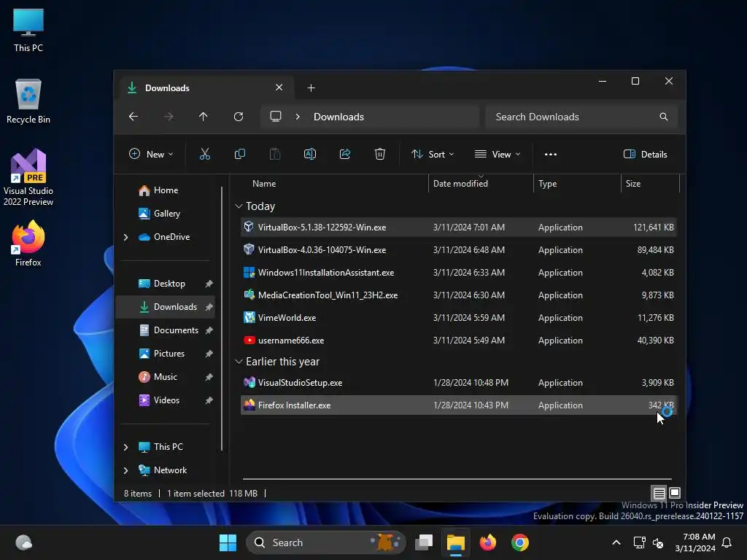Select the This PC desktop icon
Screen dimensions: 747x560
(28, 30)
